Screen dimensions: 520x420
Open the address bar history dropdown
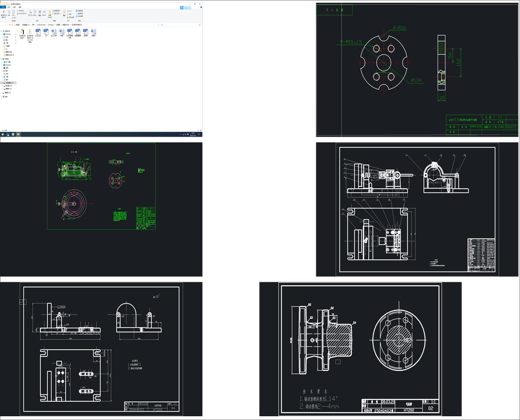pyautogui.click(x=158, y=25)
